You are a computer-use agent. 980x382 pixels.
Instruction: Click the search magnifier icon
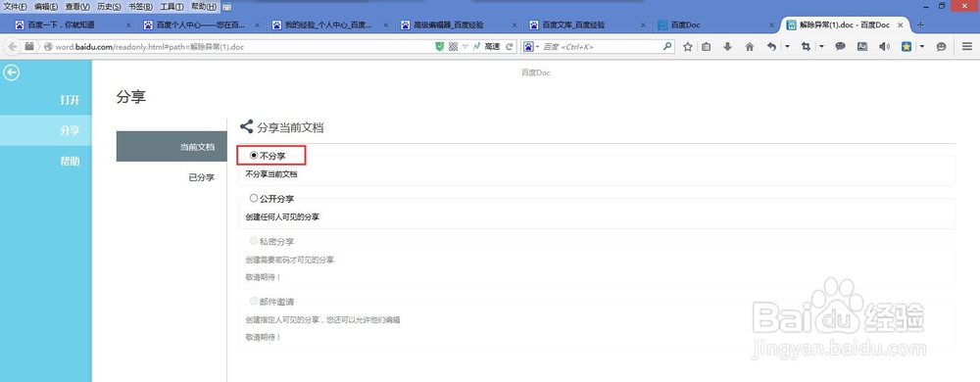(x=666, y=46)
